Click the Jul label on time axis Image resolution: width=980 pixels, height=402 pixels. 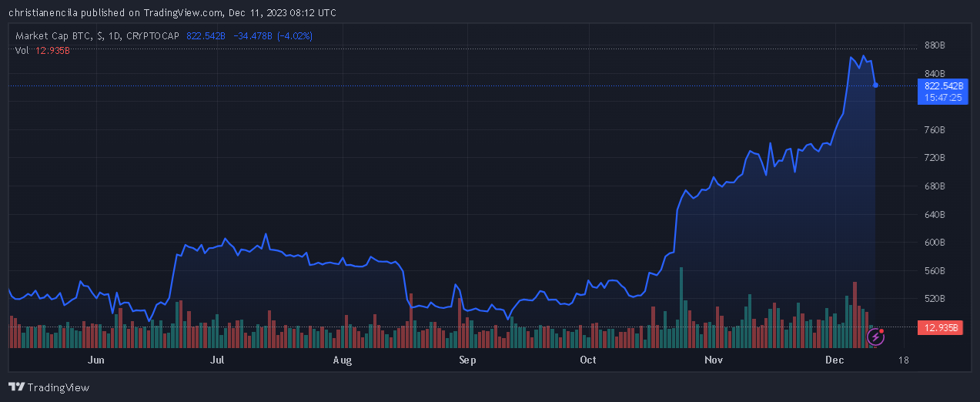218,360
